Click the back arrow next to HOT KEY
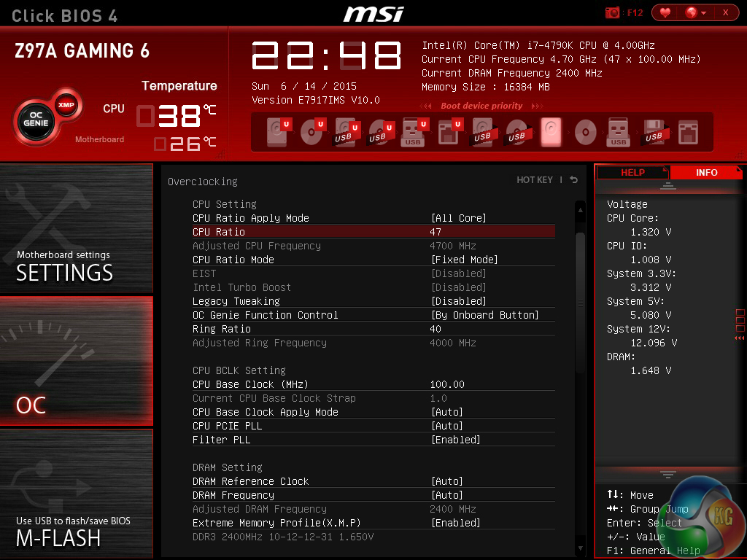Image resolution: width=747 pixels, height=560 pixels. 573,179
